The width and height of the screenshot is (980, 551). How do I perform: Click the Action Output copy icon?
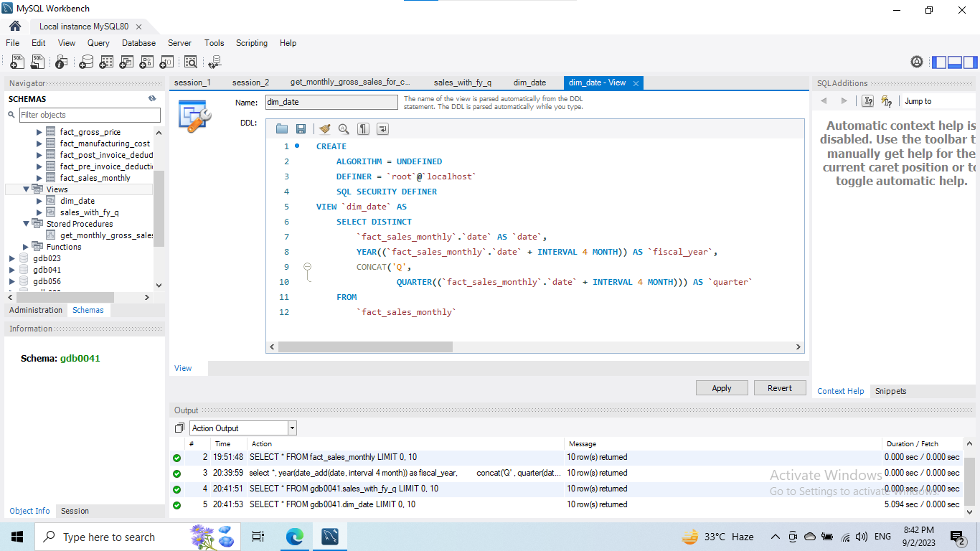click(x=179, y=428)
